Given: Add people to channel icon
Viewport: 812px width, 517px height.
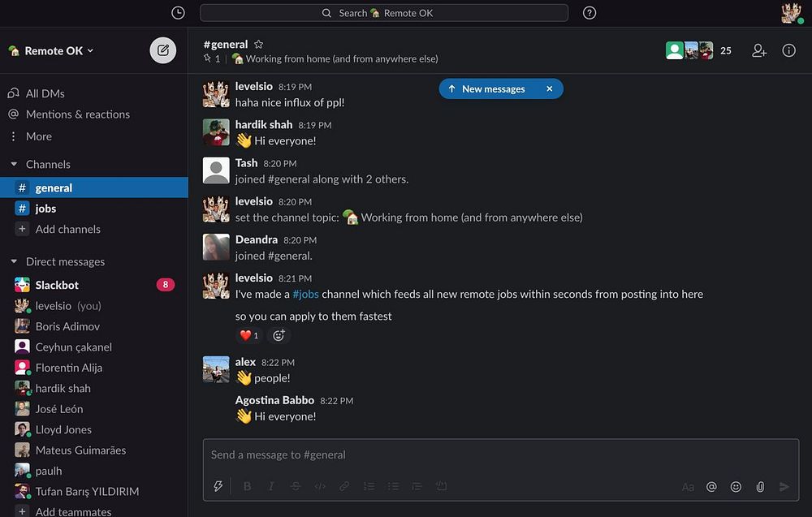Looking at the screenshot, I should click(x=759, y=50).
